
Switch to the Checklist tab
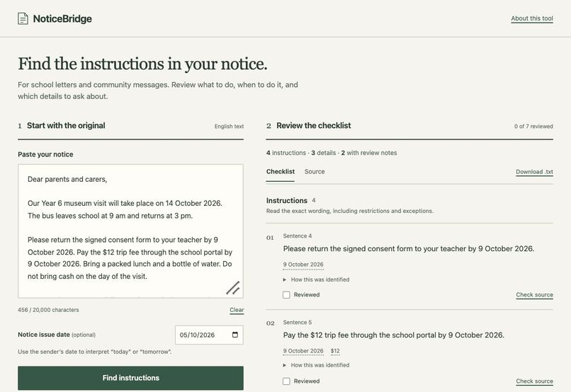[x=281, y=172]
